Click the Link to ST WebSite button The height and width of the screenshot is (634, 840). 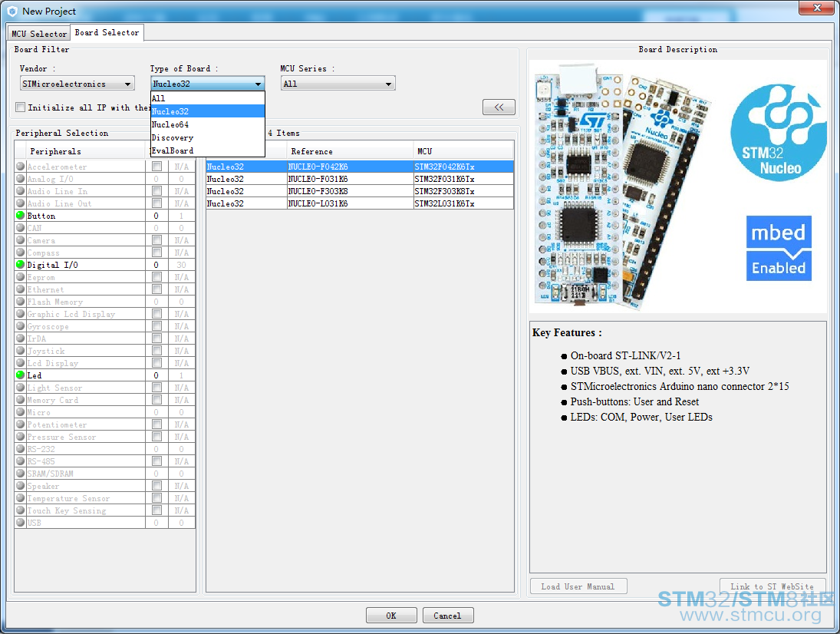tap(772, 586)
